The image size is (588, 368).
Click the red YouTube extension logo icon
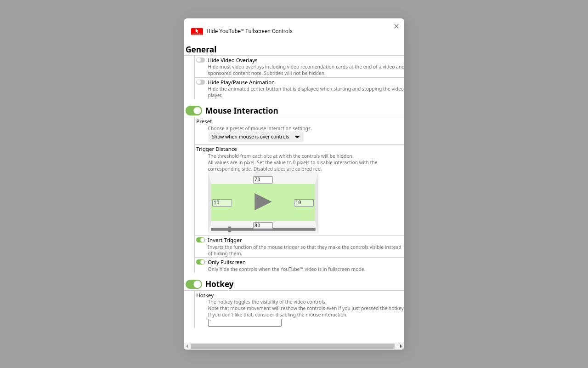(197, 31)
